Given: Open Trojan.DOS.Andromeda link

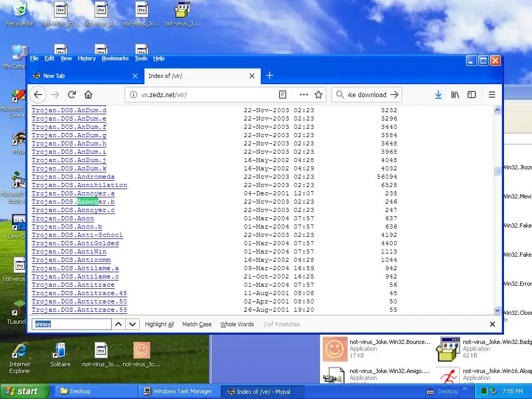Looking at the screenshot, I should pos(73,177).
